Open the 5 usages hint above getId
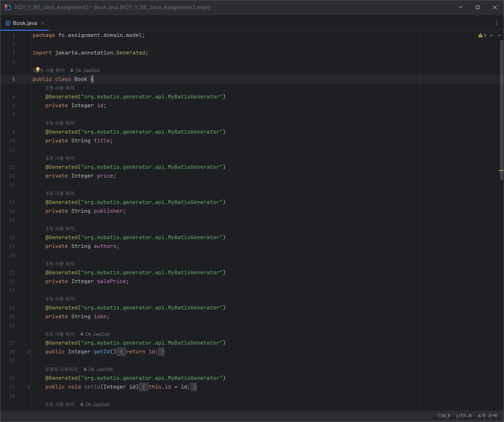The image size is (504, 422). point(60,334)
